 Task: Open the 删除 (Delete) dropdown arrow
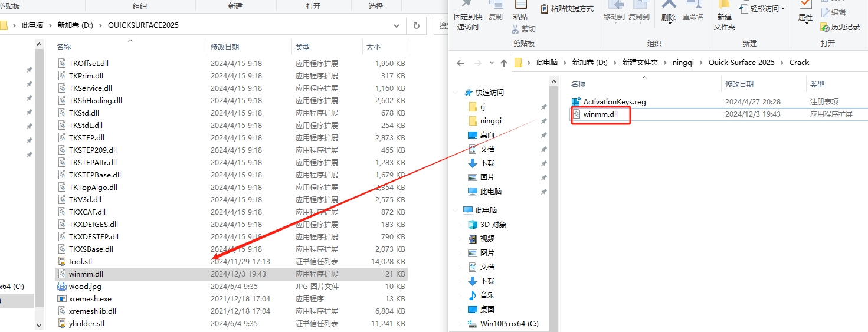pos(669,24)
